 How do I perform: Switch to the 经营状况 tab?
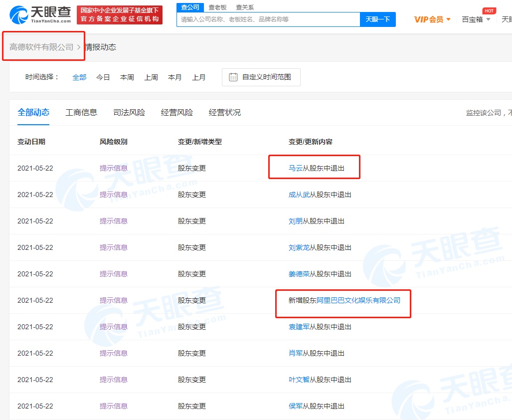[225, 113]
